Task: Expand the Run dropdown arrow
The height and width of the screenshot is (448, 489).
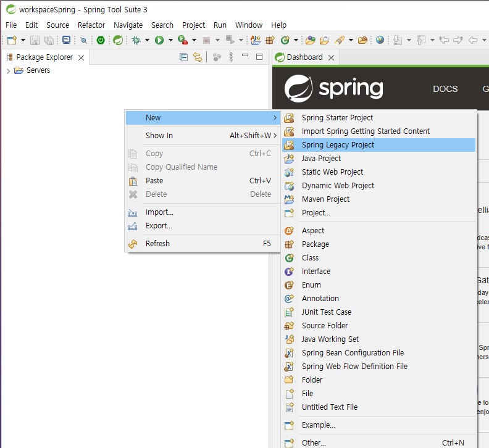Action: click(170, 40)
